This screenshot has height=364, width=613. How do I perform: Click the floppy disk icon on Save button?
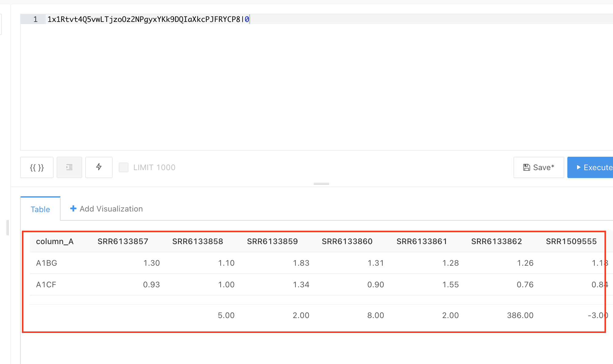527,167
